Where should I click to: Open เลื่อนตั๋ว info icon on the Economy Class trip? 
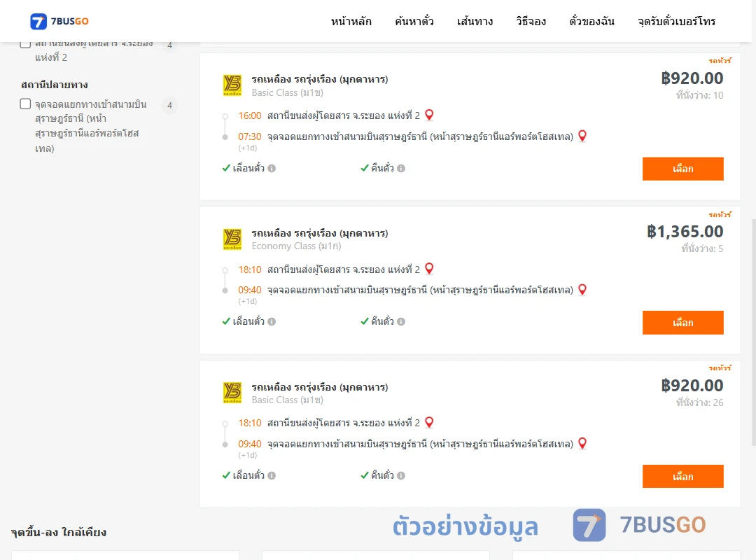[x=272, y=322]
